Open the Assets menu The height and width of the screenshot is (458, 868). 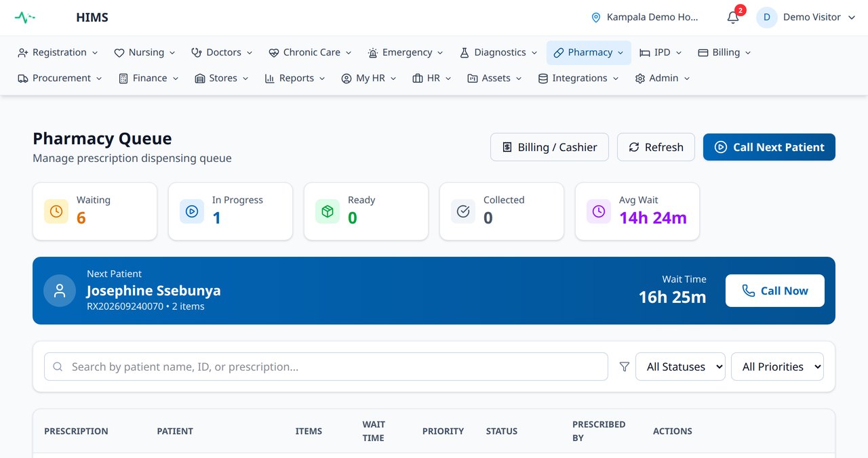pos(494,78)
